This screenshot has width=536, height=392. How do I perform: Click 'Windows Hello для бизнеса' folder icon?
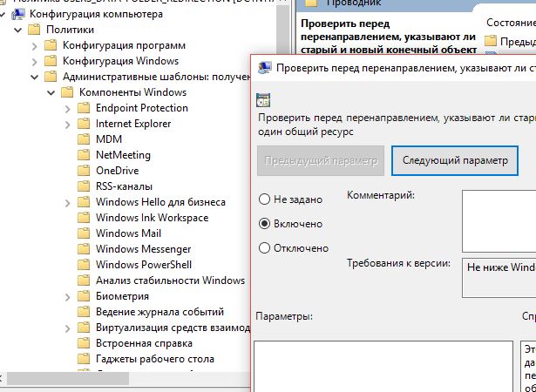[84, 202]
